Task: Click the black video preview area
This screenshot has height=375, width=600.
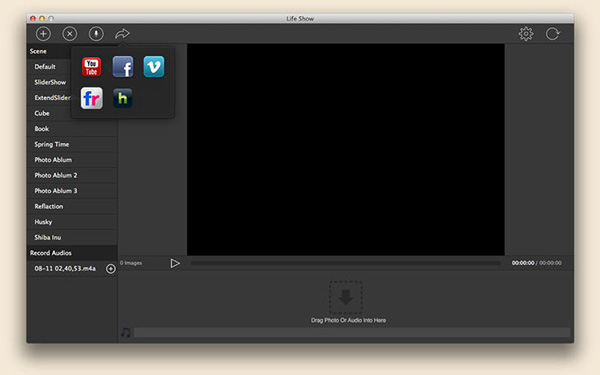Action: point(346,149)
